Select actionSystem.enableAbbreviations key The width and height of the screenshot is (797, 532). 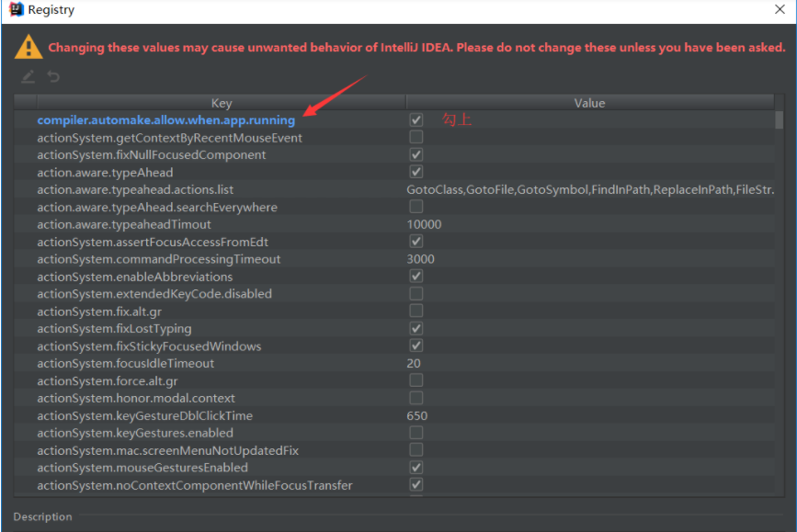pos(135,277)
